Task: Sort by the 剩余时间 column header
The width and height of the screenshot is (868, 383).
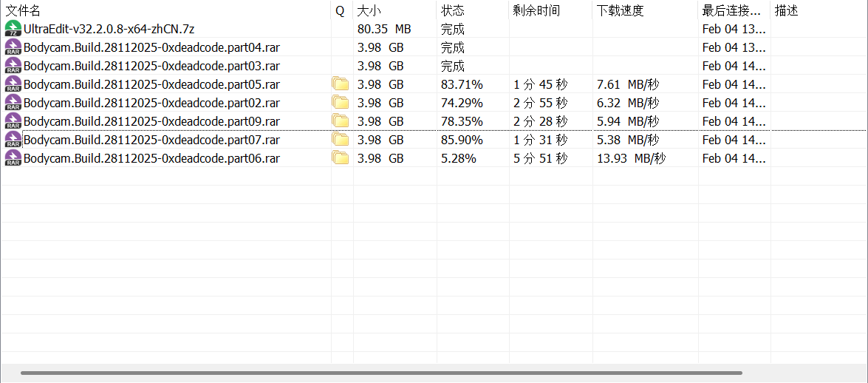Action: [x=550, y=10]
